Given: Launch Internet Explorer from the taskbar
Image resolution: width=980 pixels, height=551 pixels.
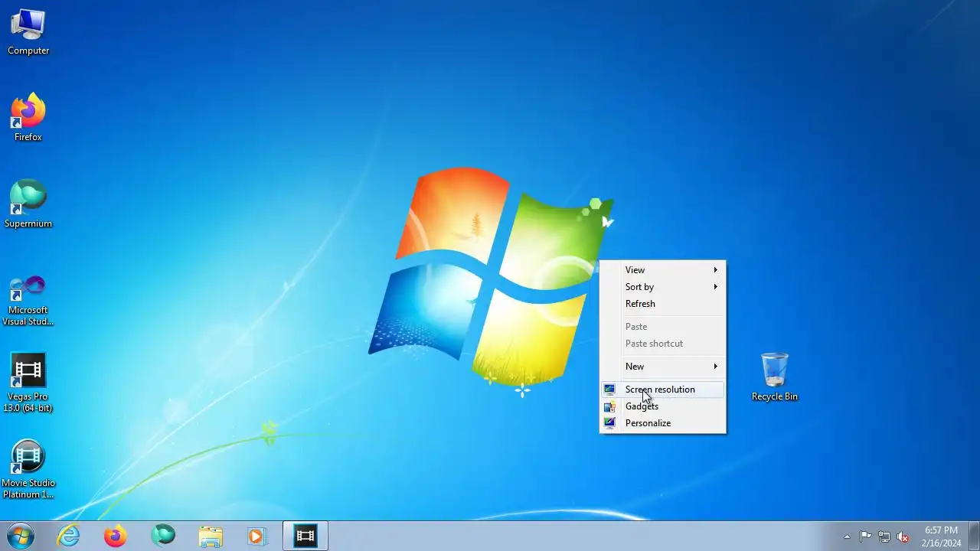Looking at the screenshot, I should 69,536.
